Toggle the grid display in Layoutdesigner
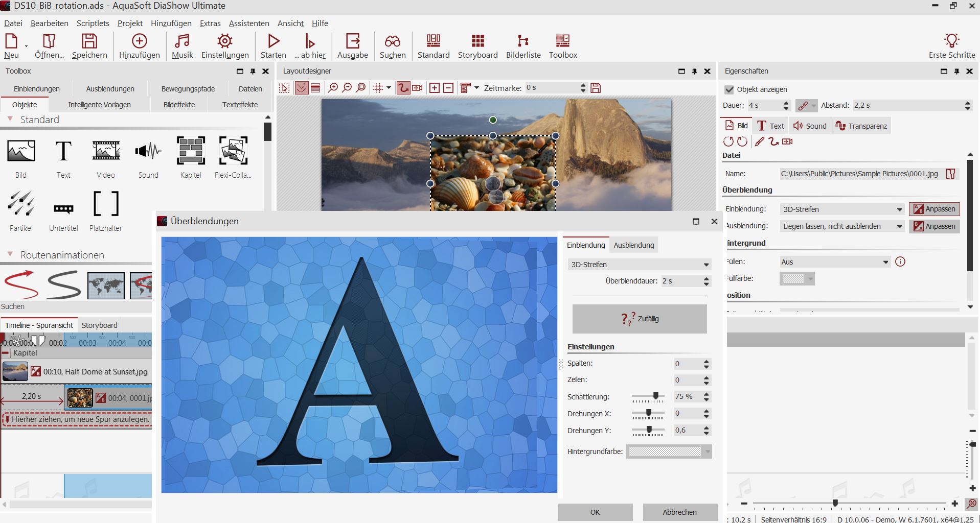Image resolution: width=980 pixels, height=523 pixels. 378,88
